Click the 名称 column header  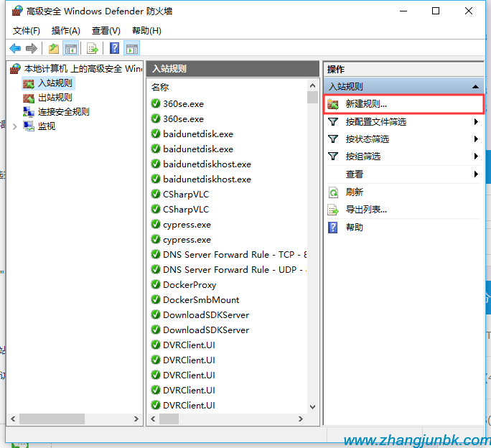point(159,87)
